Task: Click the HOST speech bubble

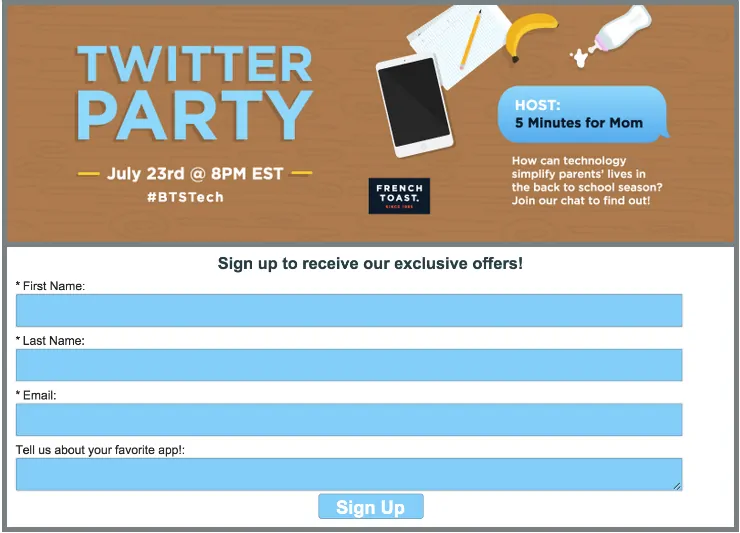Action: coord(583,114)
